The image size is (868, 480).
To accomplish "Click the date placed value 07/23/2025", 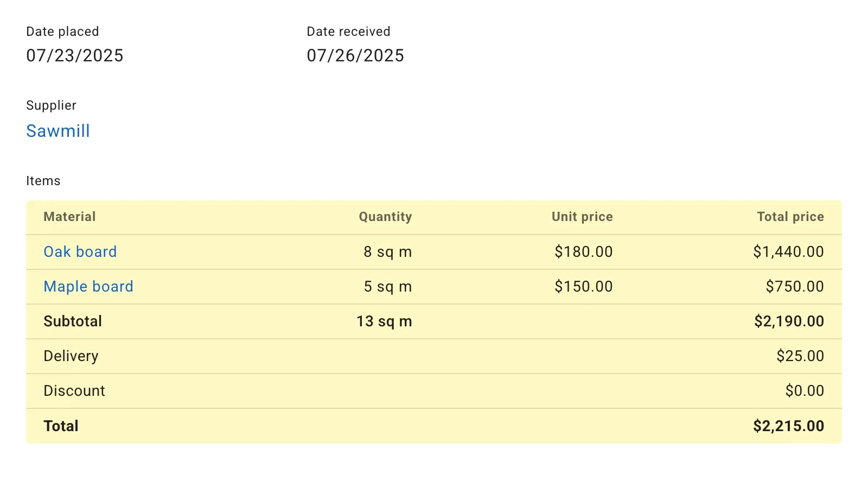I will [x=75, y=55].
